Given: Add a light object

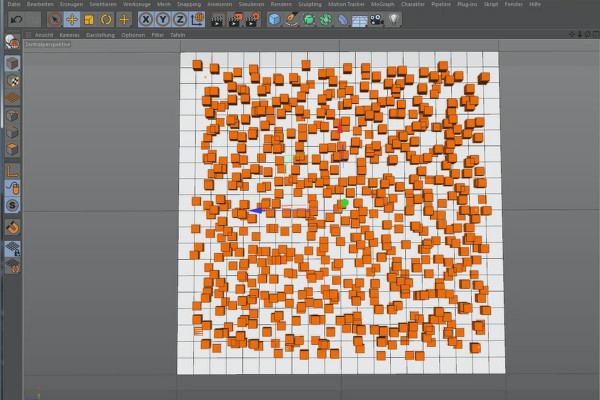Looking at the screenshot, I should pos(394,20).
